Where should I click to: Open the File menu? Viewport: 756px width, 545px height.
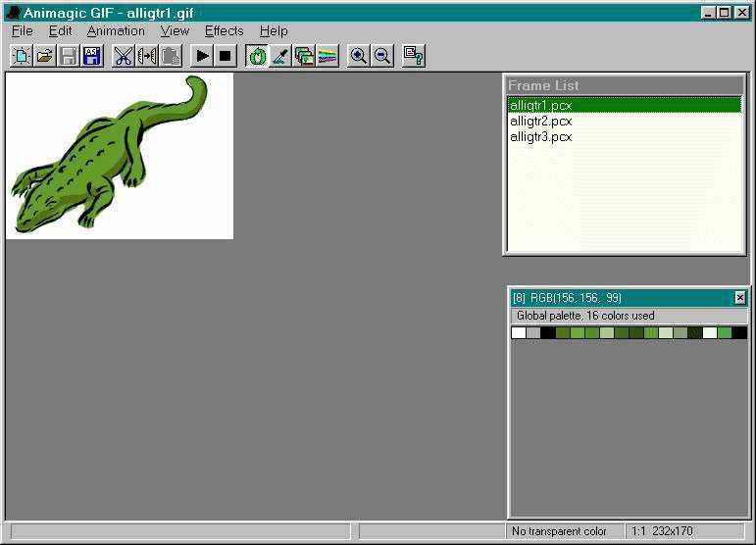[23, 30]
